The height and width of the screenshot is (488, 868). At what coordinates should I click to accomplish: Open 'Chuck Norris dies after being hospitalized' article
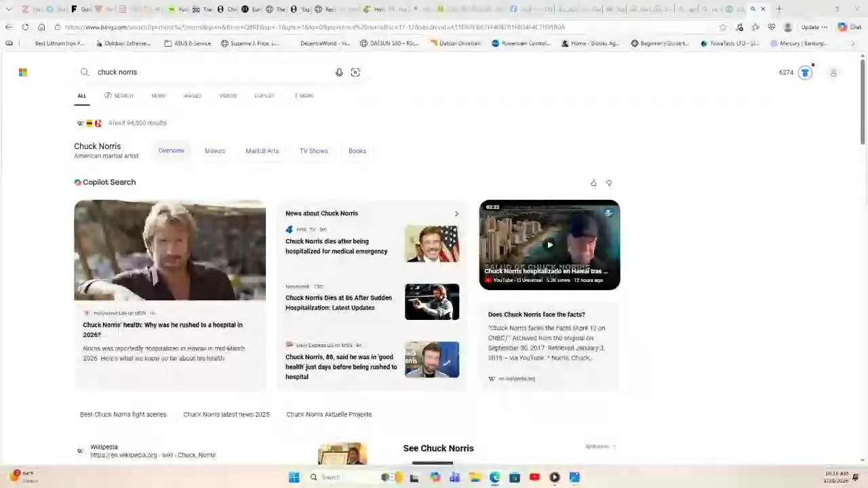pos(336,246)
